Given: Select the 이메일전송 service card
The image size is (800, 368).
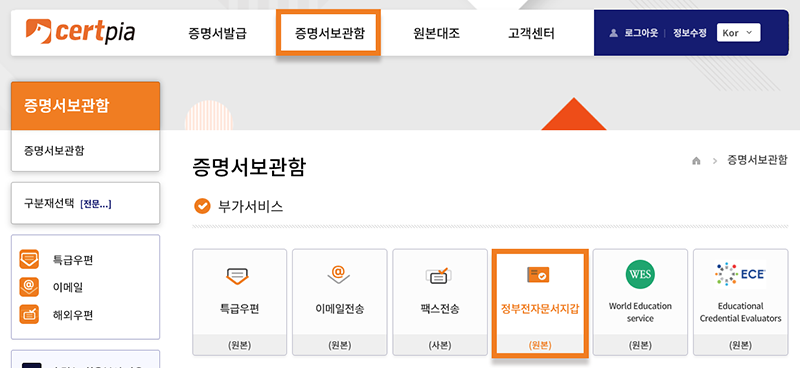Looking at the screenshot, I should coord(339,302).
